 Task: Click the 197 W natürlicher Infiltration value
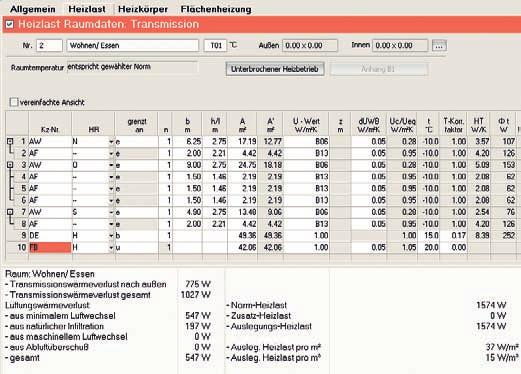tap(198, 326)
